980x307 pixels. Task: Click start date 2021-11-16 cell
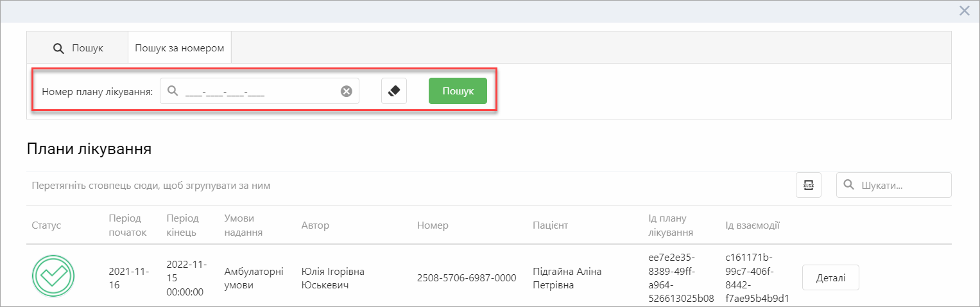coord(128,278)
